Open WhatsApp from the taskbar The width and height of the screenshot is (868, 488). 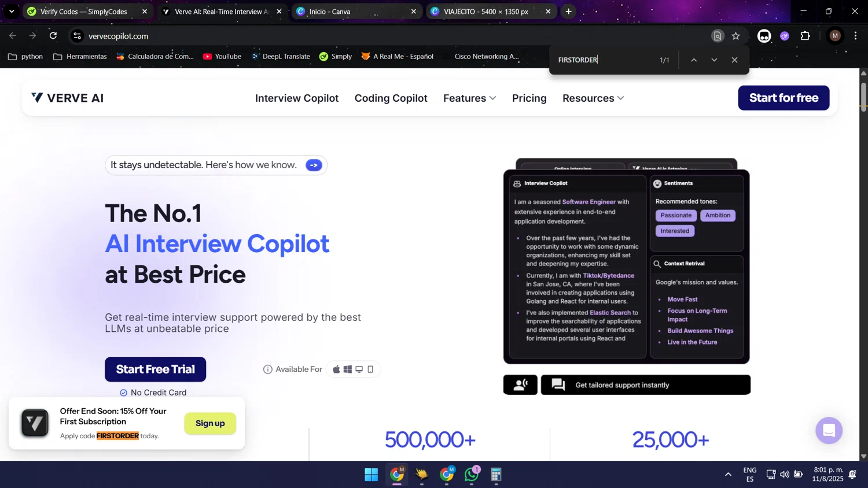click(x=471, y=475)
